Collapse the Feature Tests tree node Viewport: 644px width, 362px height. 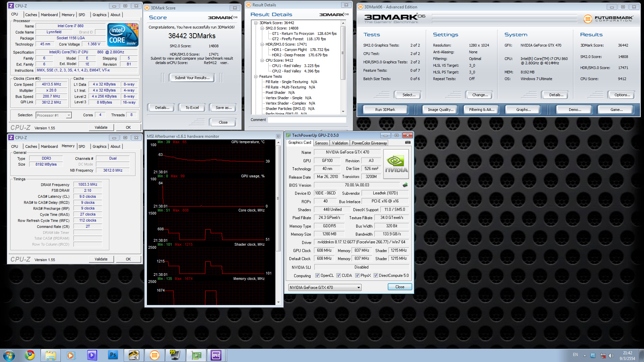(256, 76)
